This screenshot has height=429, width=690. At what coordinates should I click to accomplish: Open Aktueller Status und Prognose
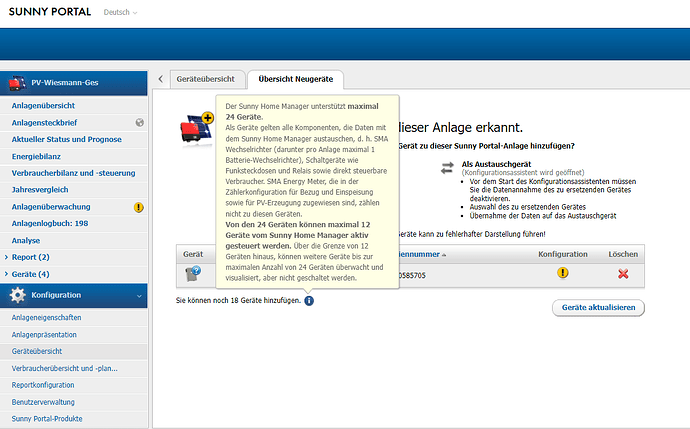tap(66, 139)
